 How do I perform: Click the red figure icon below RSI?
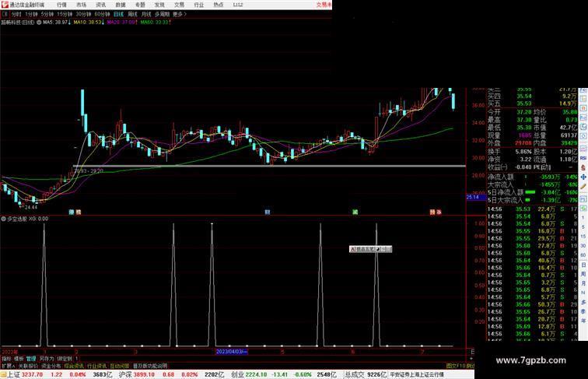tap(583, 167)
